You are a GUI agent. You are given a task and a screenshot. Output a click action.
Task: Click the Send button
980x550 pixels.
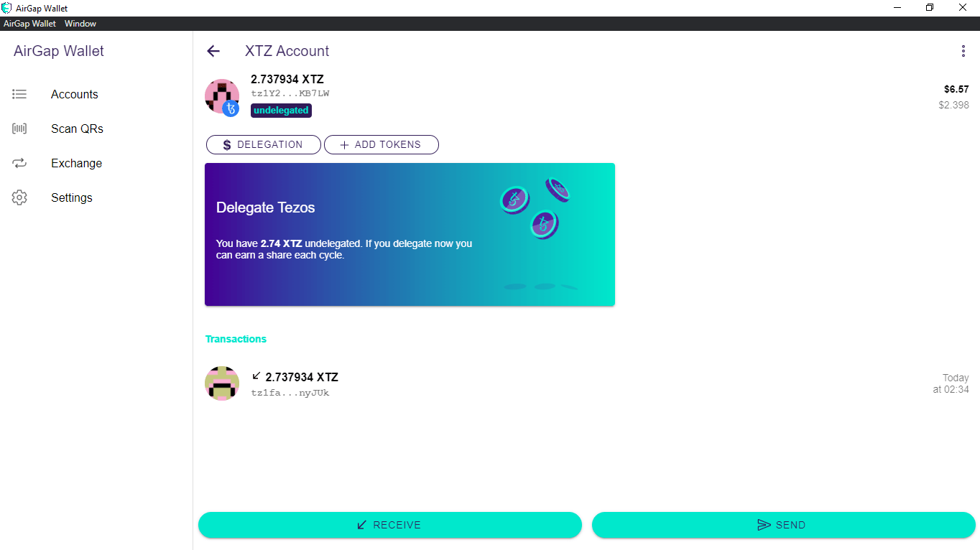[x=784, y=525]
